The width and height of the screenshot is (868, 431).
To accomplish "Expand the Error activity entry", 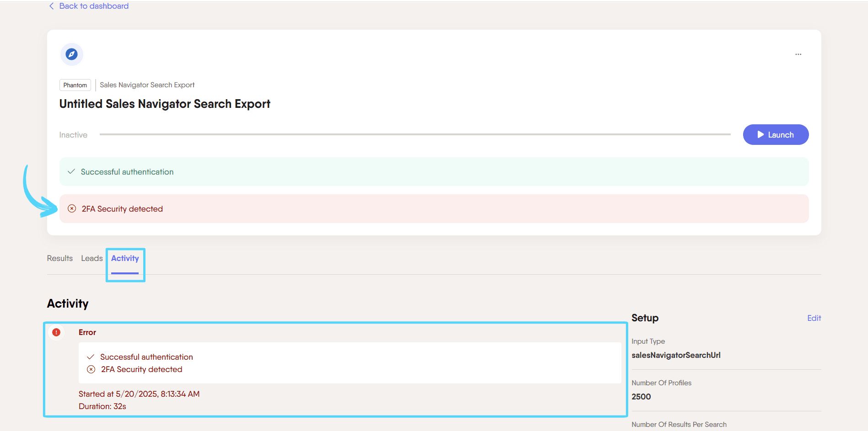I will coord(87,332).
